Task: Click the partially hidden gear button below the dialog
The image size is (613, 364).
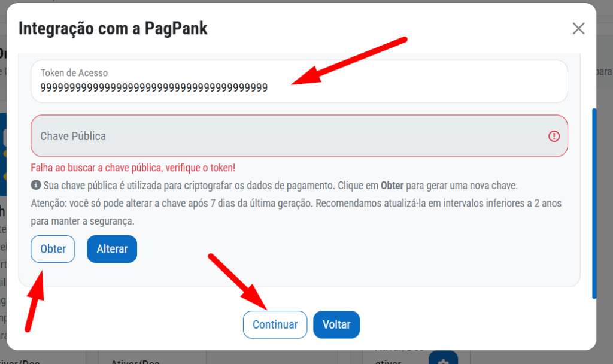Action: click(x=443, y=358)
